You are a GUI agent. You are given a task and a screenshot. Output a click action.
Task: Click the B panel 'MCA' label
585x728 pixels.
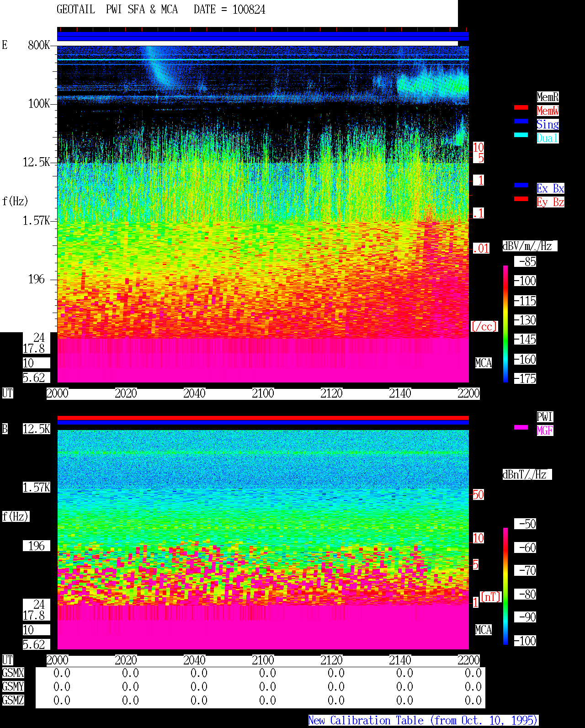coord(484,630)
